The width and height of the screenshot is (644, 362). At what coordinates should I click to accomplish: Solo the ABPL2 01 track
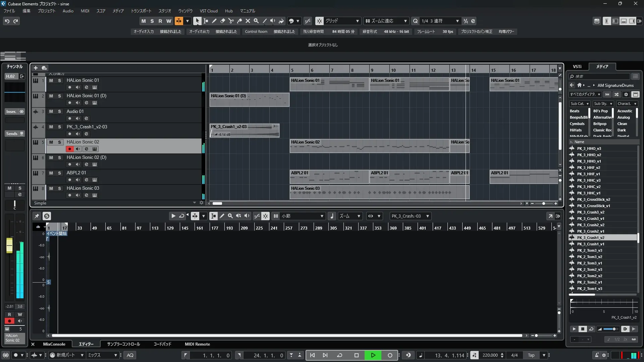[59, 173]
